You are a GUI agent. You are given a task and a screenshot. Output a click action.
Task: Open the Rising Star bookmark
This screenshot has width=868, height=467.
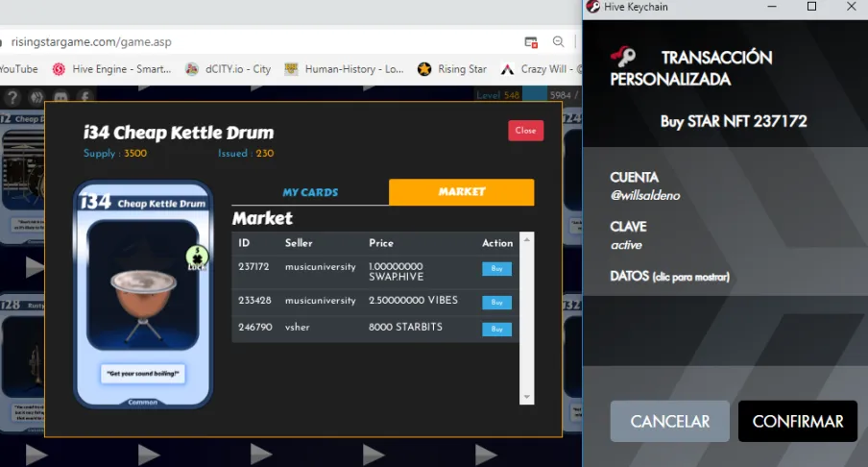click(452, 69)
